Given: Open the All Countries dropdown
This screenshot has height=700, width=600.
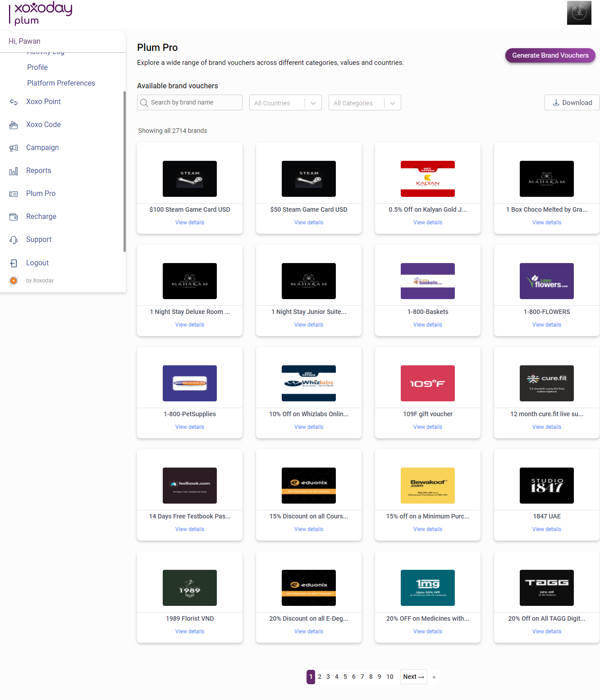Looking at the screenshot, I should 285,103.
